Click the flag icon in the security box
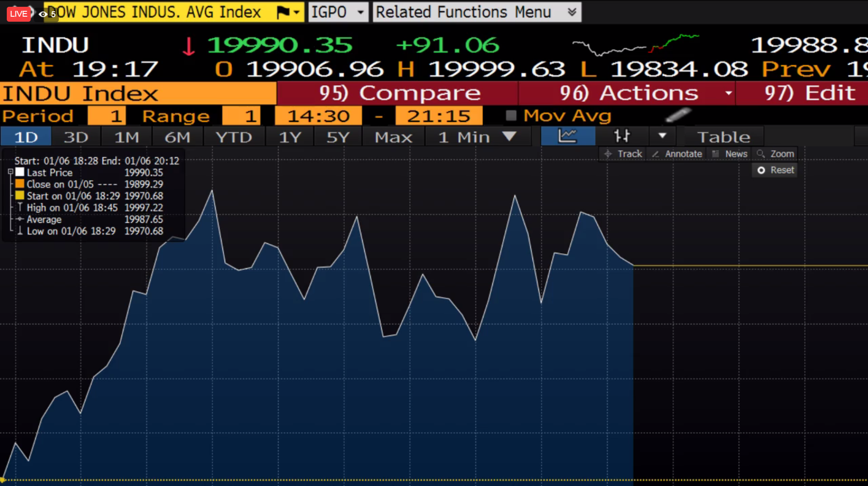Viewport: 868px width, 486px height. [283, 12]
